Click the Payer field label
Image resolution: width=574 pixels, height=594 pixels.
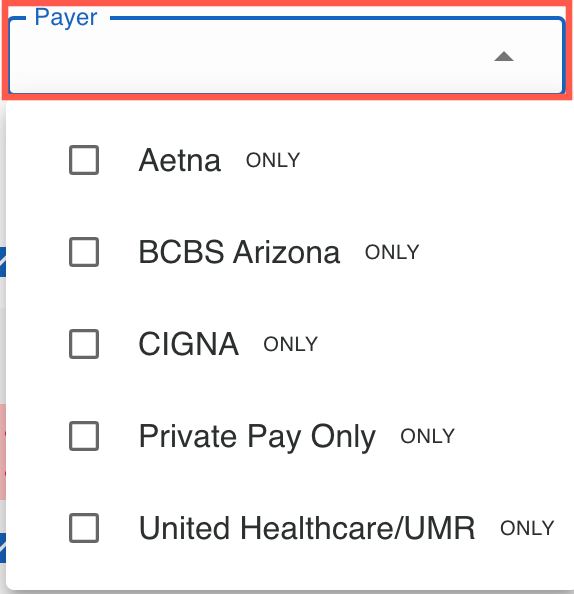(x=66, y=17)
